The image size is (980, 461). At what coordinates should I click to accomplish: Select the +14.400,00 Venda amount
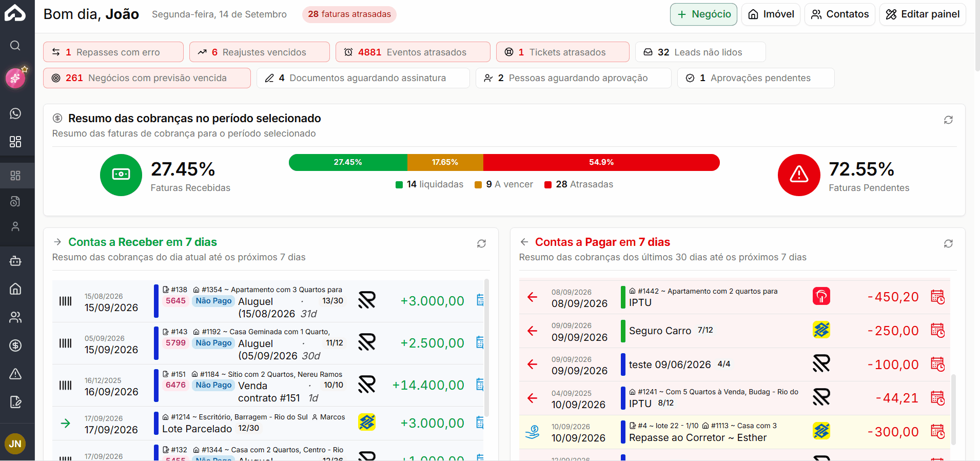click(428, 385)
